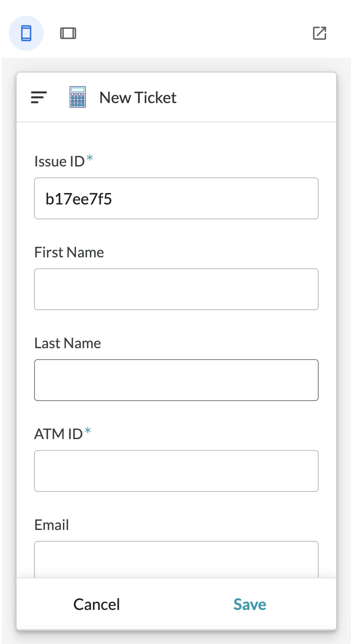Click the New Ticket header title
351x644 pixels.
(x=138, y=97)
